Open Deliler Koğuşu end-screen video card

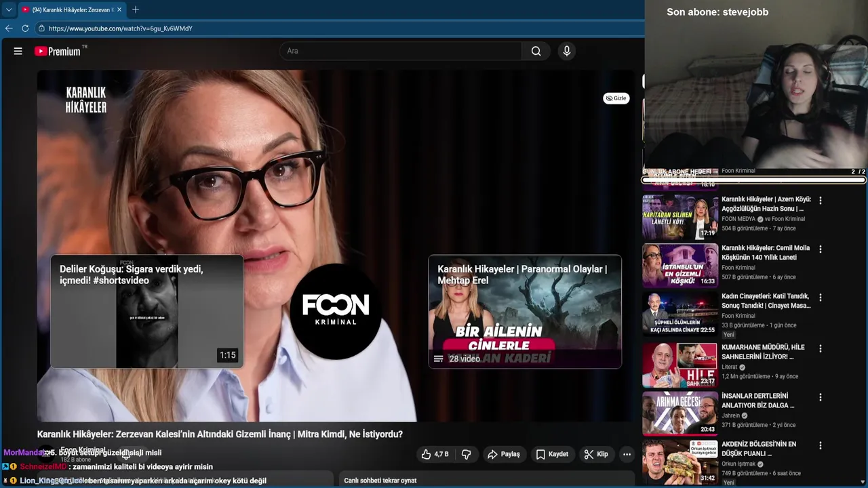click(x=147, y=312)
